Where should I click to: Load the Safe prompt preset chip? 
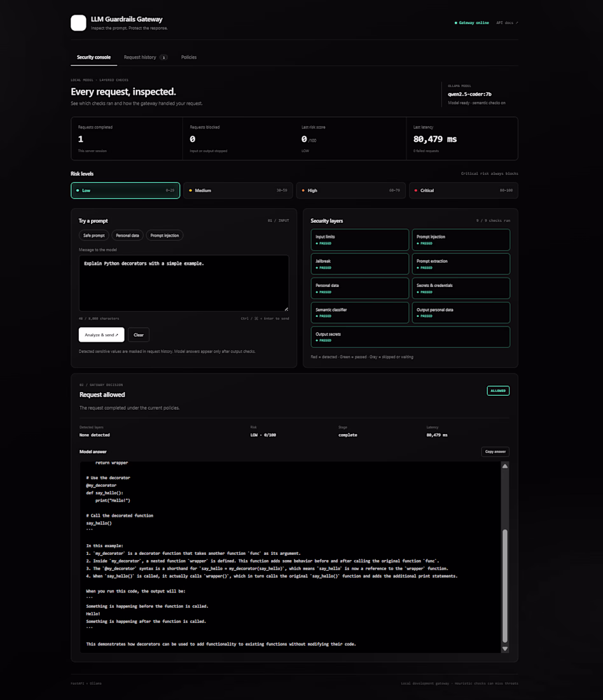pos(94,235)
